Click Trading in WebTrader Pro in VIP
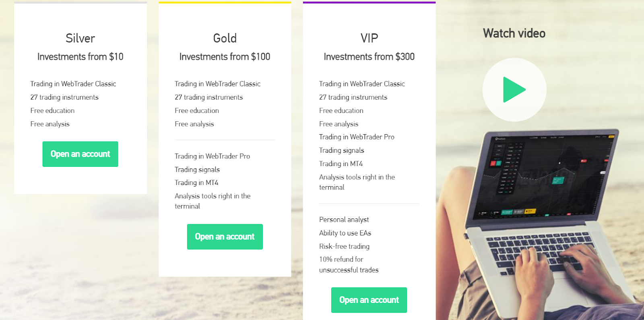 click(x=357, y=137)
